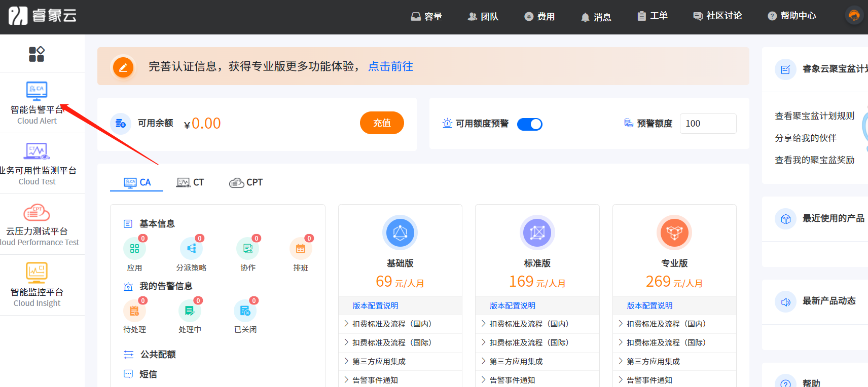Open 智能监控平台 Cloud Insight
868x387 pixels.
point(37,286)
